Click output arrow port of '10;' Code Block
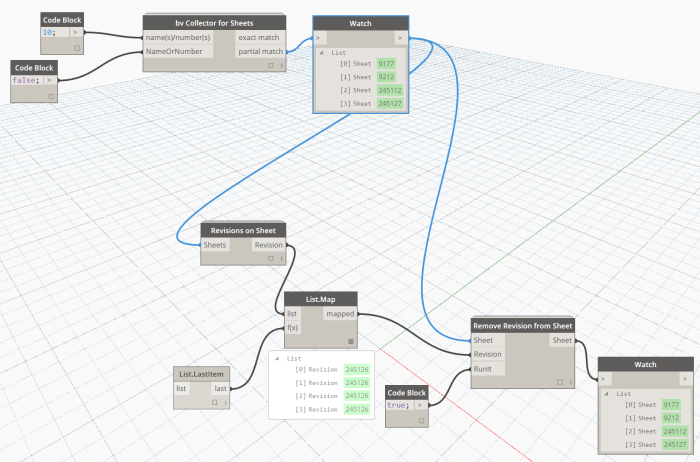 tap(76, 32)
